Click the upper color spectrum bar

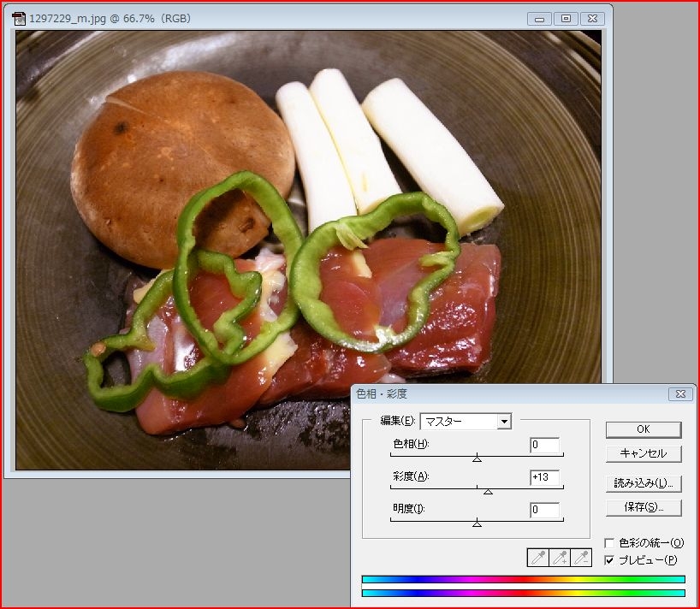pos(523,579)
